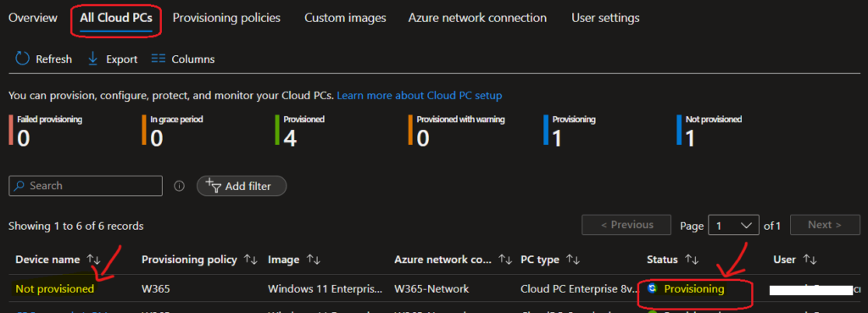868x313 pixels.
Task: Click the disabled Next page button
Action: click(x=824, y=225)
